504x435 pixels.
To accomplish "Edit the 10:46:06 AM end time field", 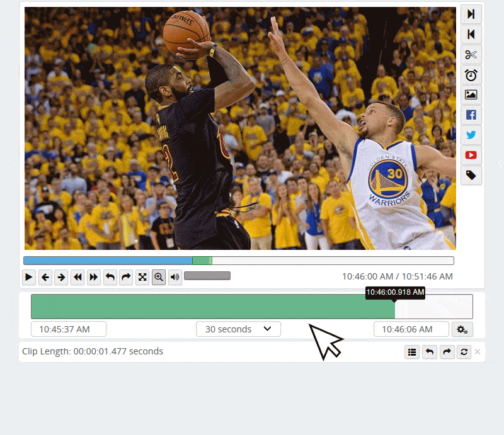I will click(411, 329).
